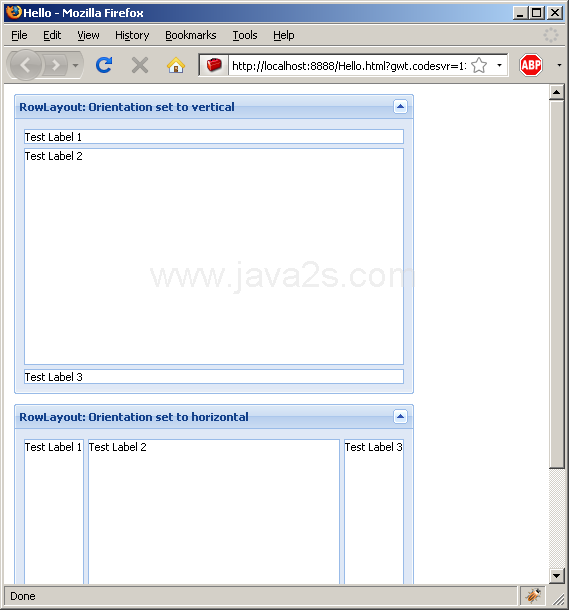
Task: Bookmark this page with the star icon
Action: pyautogui.click(x=479, y=65)
